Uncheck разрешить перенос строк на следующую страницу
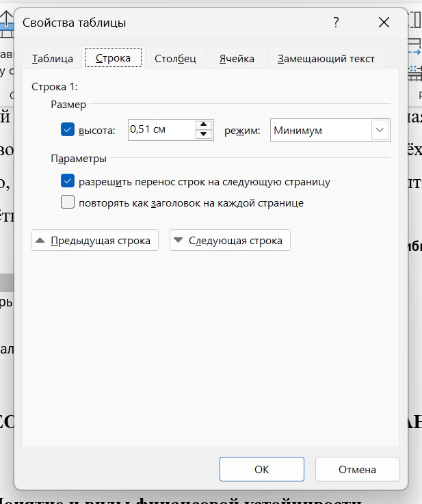 pos(68,181)
